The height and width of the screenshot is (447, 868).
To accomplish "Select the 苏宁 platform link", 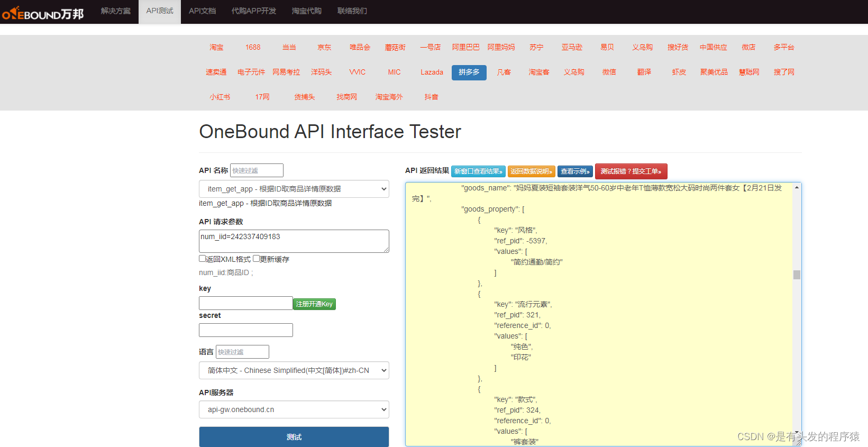I will tap(536, 47).
